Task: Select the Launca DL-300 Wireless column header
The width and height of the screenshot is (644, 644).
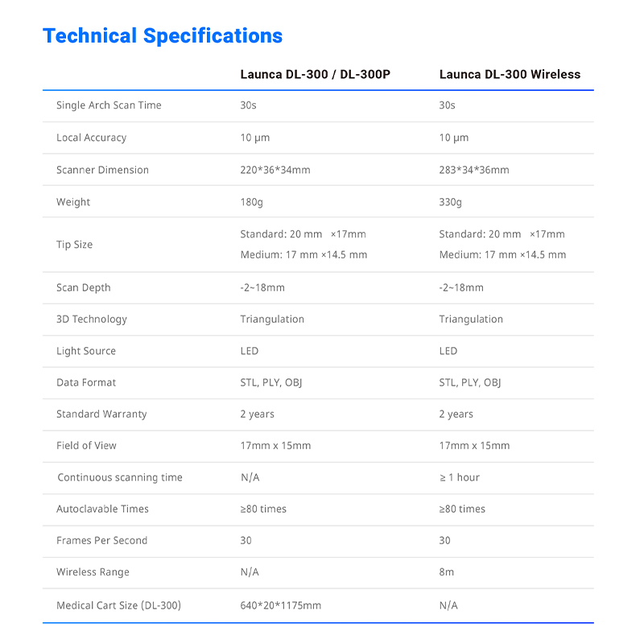Action: point(510,74)
